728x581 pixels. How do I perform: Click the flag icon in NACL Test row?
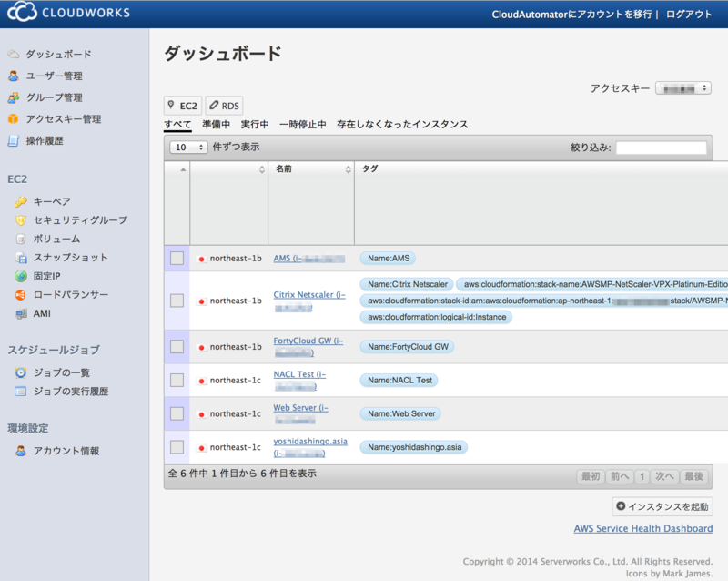tap(201, 381)
